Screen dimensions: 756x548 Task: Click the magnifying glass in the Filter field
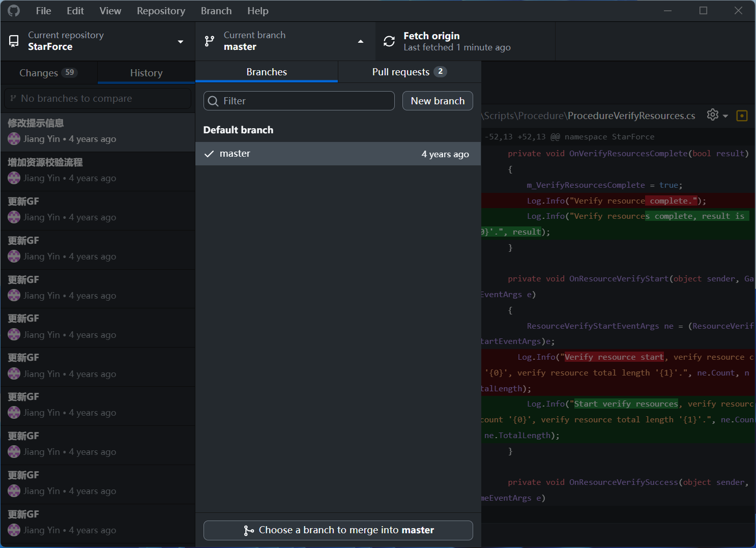213,101
